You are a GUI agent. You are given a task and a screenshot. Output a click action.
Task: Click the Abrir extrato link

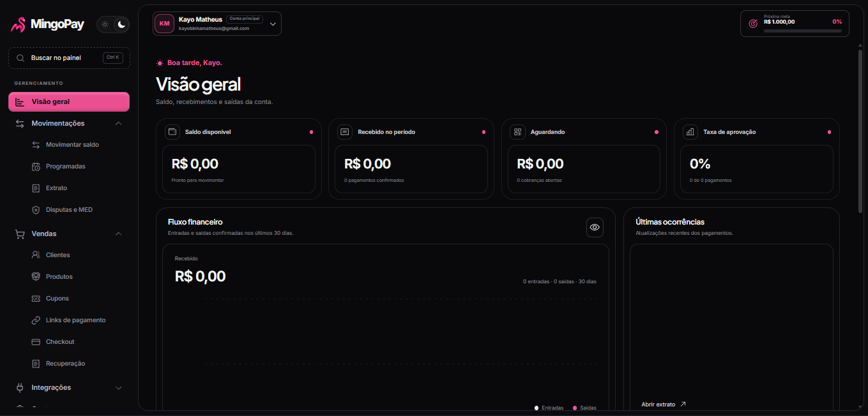(663, 405)
